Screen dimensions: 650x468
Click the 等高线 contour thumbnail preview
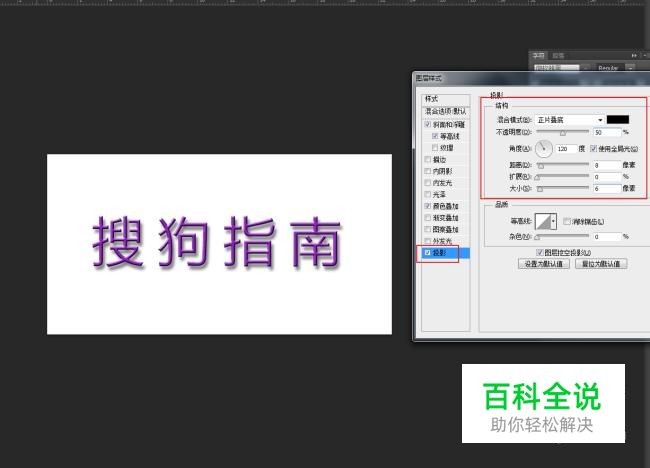543,221
